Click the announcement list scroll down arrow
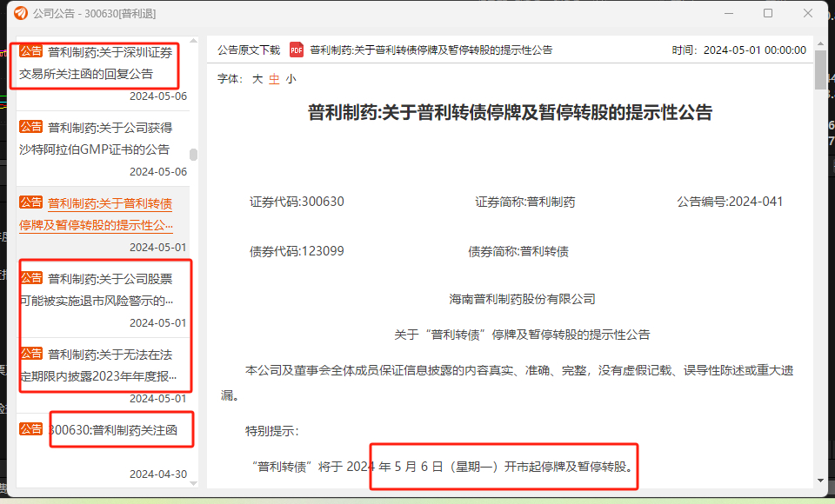This screenshot has height=504, width=835. coord(194,483)
